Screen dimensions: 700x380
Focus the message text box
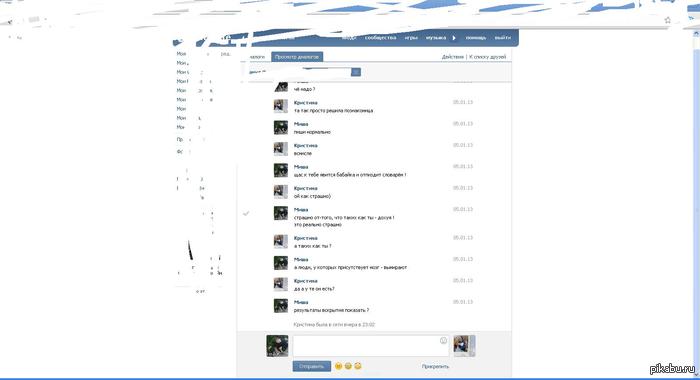pyautogui.click(x=371, y=346)
